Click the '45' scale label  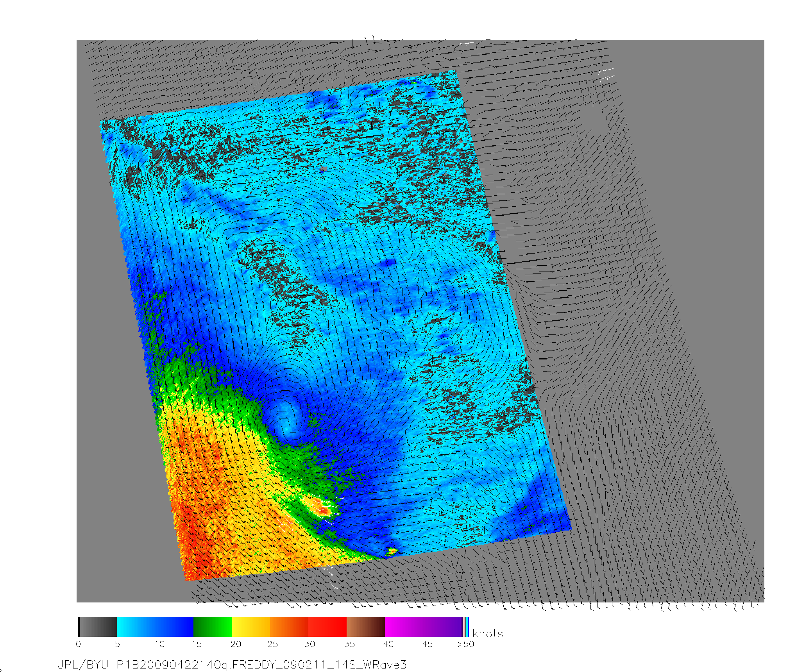[428, 644]
